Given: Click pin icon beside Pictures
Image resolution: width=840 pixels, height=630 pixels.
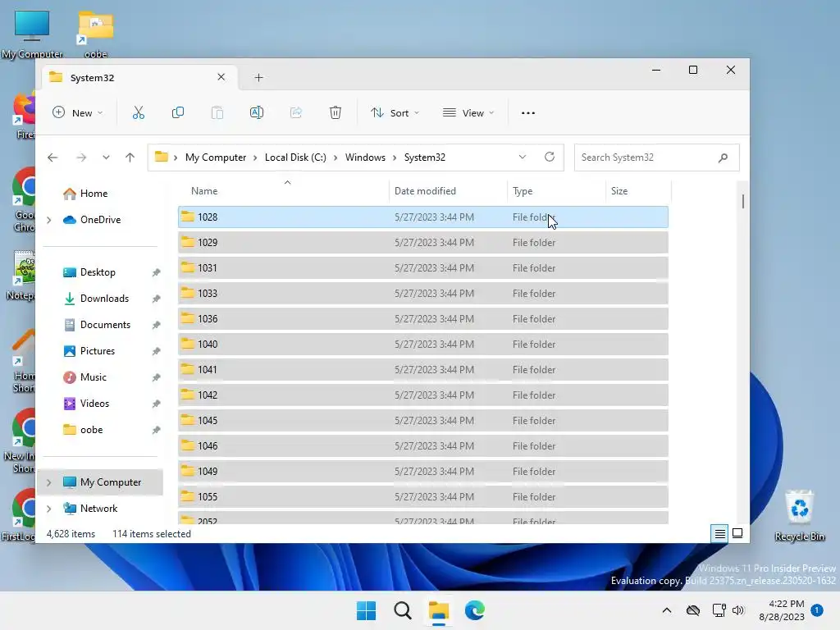Looking at the screenshot, I should [x=156, y=351].
